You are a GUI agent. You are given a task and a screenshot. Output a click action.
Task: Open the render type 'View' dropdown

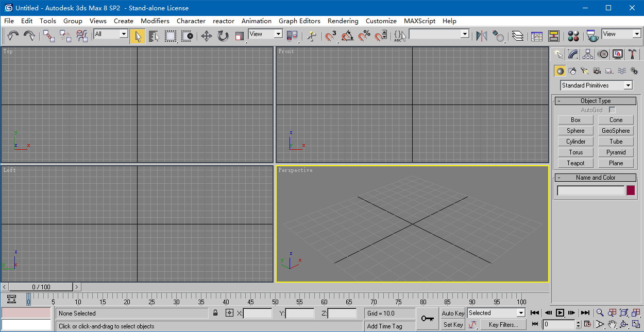[x=636, y=34]
